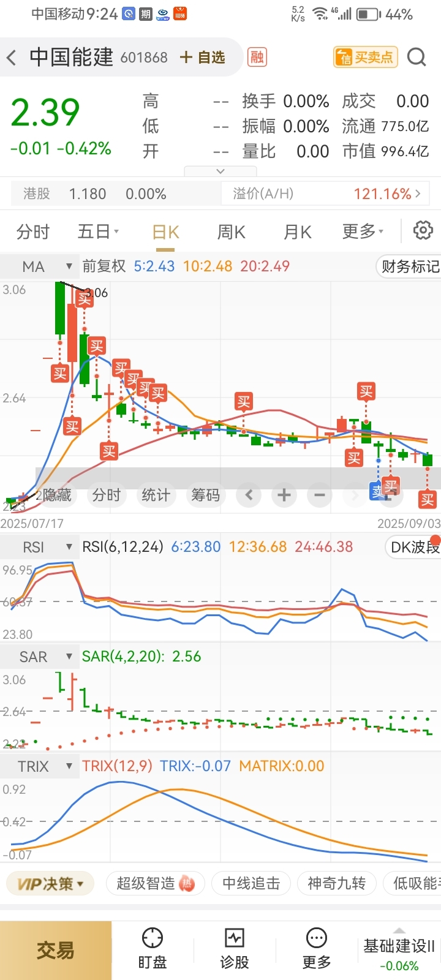
Task: Tap the MA 20:2.49 value
Action: 265,266
